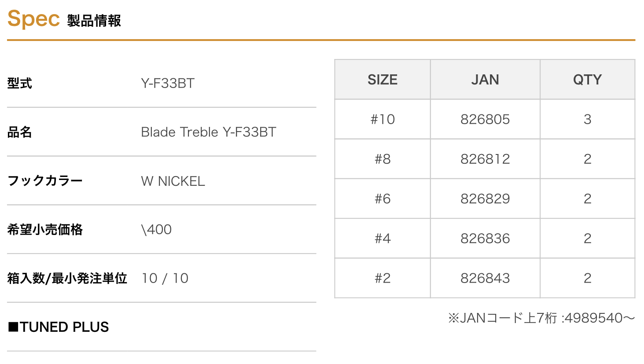Click the product name Blade Treble Y-F33BT
This screenshot has height=364, width=644.
208,132
